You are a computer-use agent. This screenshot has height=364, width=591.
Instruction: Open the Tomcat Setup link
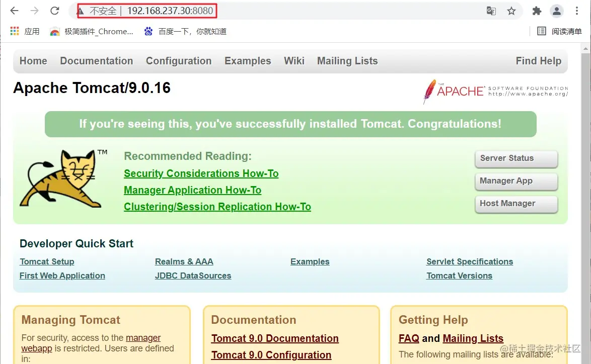(47, 261)
